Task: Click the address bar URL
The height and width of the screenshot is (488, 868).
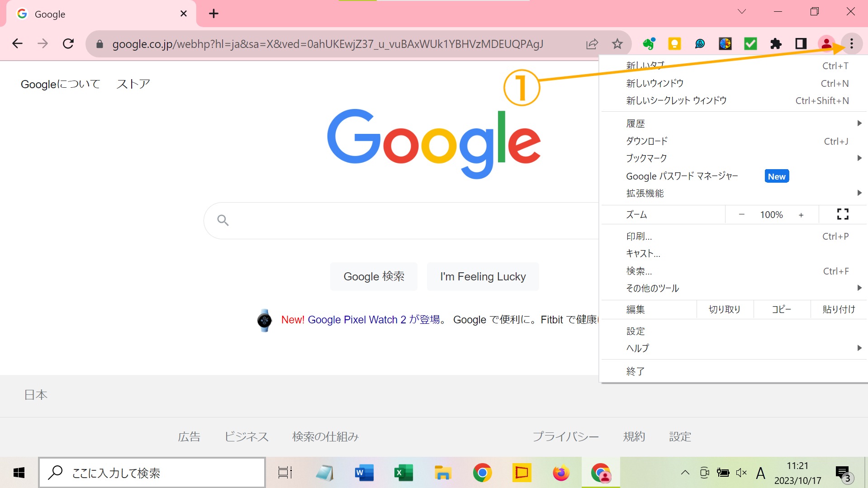Action: coord(327,44)
